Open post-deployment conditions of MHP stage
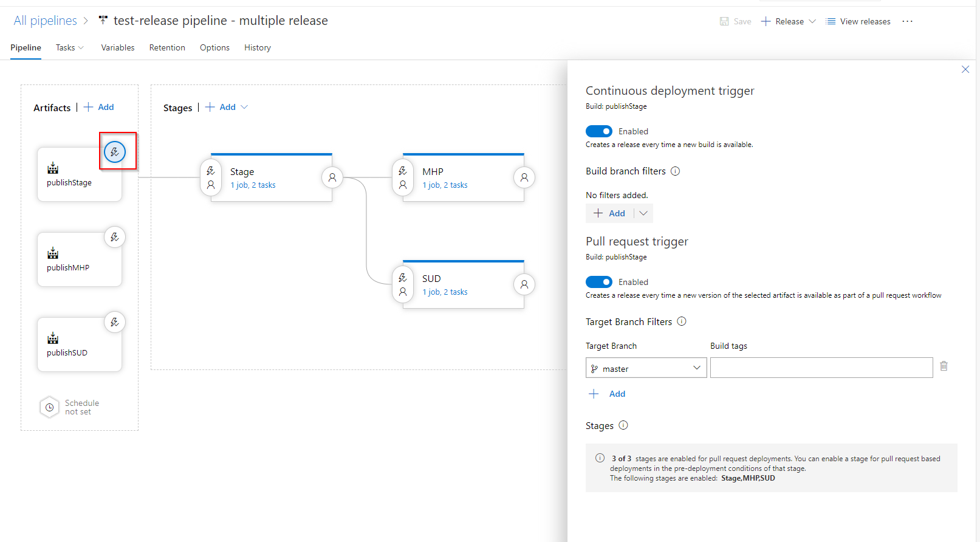This screenshot has width=980, height=542. pyautogui.click(x=524, y=177)
